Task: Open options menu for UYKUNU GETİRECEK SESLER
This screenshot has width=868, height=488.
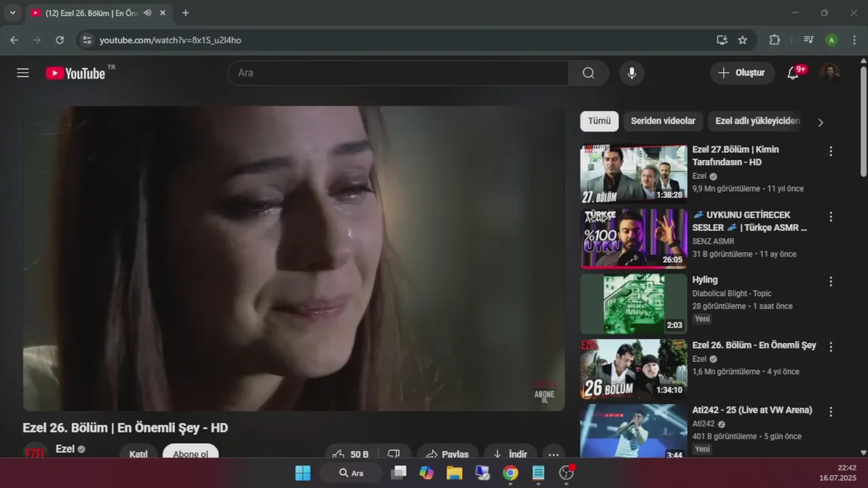Action: 831,217
